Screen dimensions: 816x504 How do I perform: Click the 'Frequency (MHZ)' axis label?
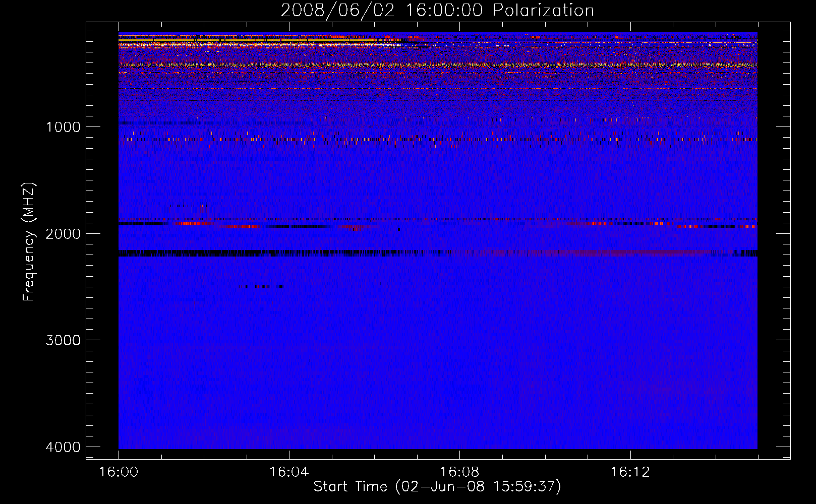29,242
